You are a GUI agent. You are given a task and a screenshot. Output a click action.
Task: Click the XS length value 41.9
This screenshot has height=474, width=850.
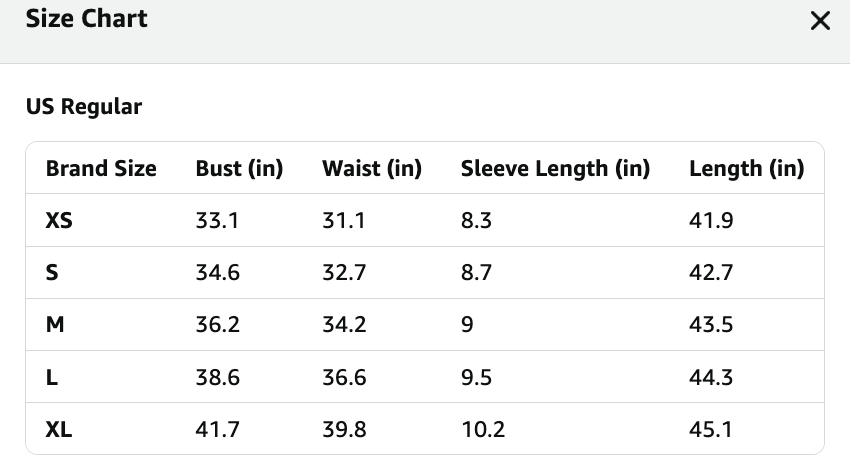711,220
